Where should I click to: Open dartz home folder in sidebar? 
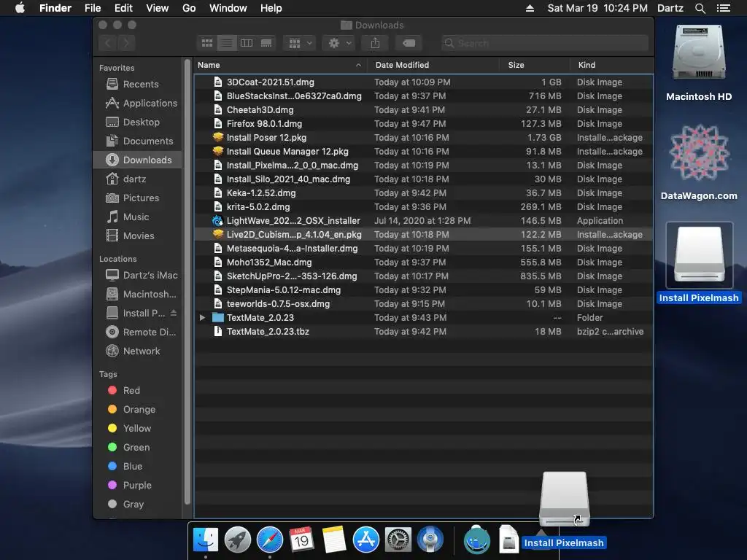137,179
